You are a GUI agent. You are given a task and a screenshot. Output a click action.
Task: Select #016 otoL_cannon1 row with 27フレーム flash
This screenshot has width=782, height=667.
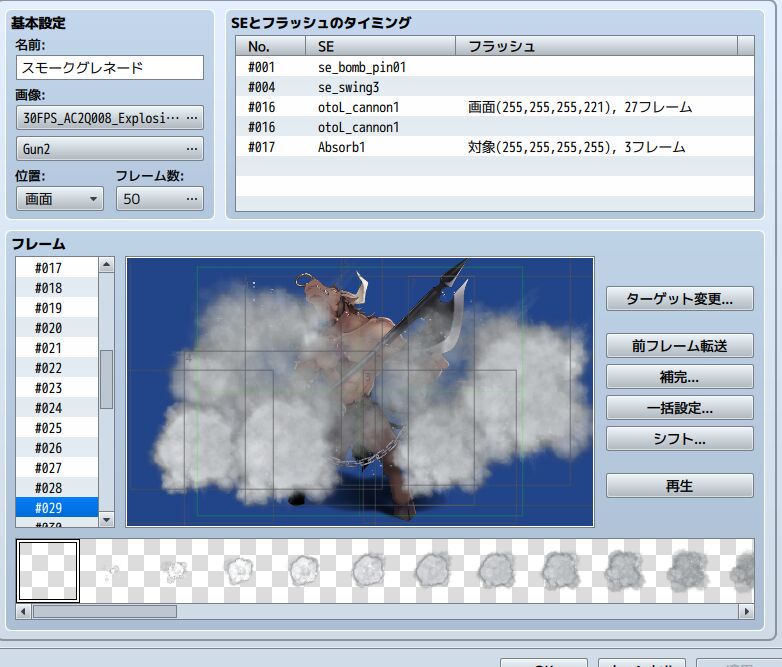494,107
